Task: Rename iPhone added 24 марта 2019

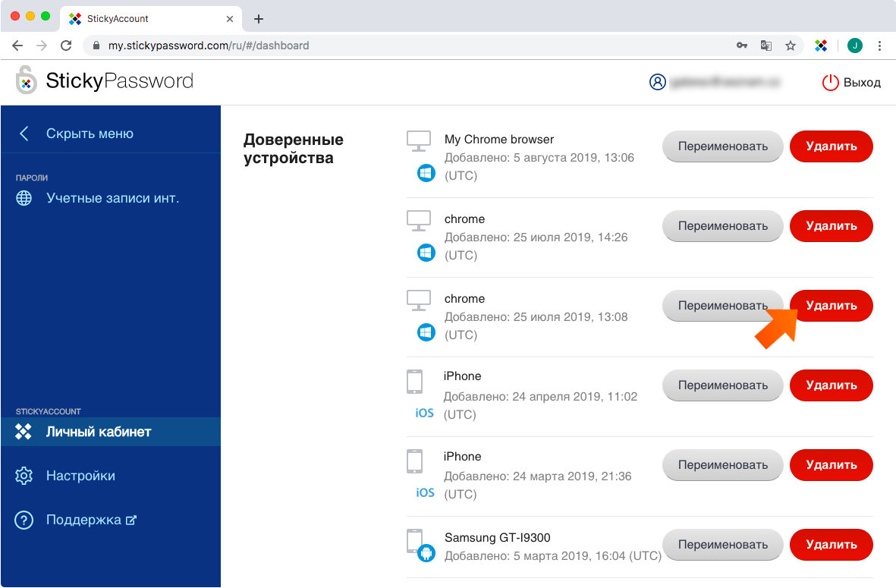Action: [x=723, y=465]
